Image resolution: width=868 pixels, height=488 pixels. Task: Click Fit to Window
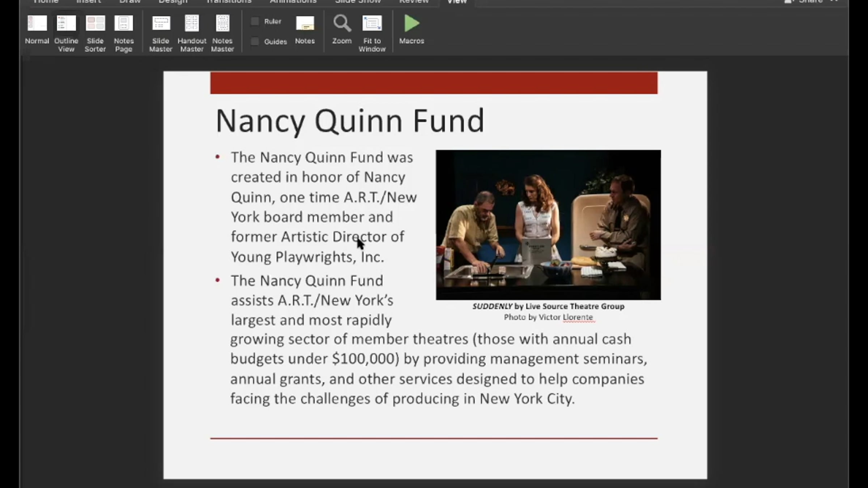point(372,24)
